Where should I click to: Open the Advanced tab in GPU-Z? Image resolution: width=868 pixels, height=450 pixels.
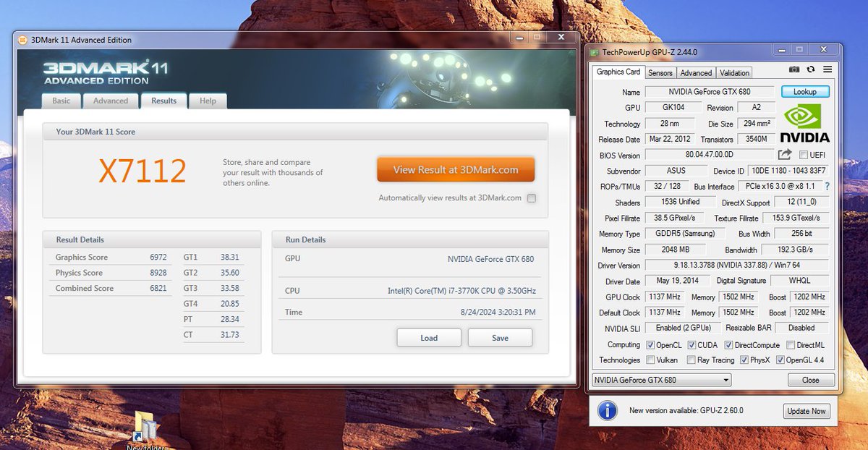(696, 72)
